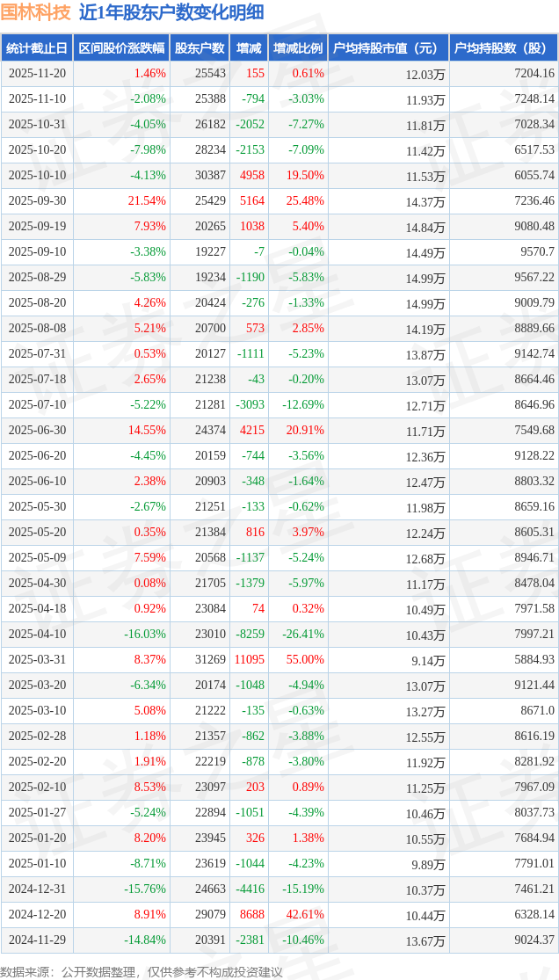The width and height of the screenshot is (559, 980).
Task: Click the 户均持股市值（元） column header
Action: tap(387, 48)
